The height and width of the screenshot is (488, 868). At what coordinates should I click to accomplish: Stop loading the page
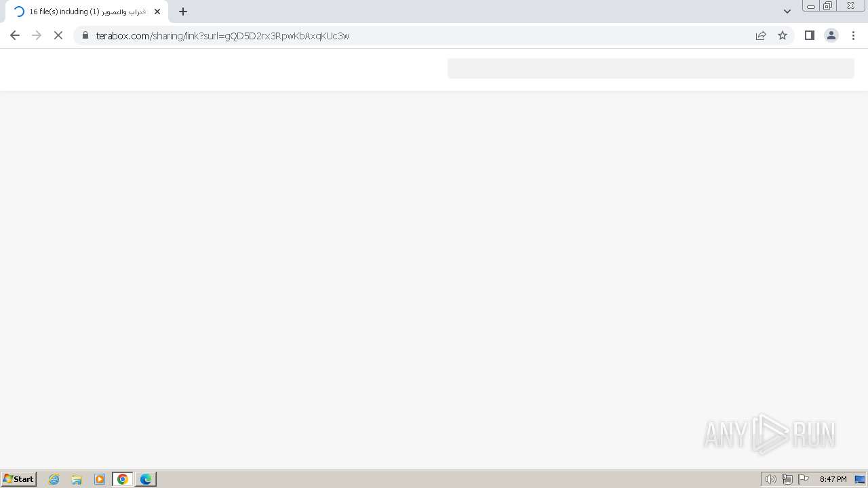coord(58,35)
